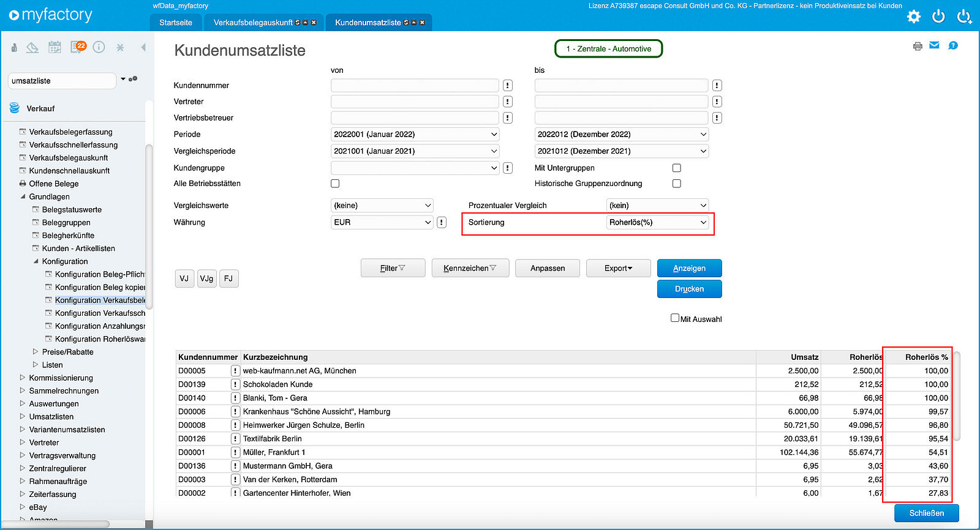Image resolution: width=980 pixels, height=530 pixels.
Task: Click the exclamation icon for customer D00001
Action: pos(235,452)
